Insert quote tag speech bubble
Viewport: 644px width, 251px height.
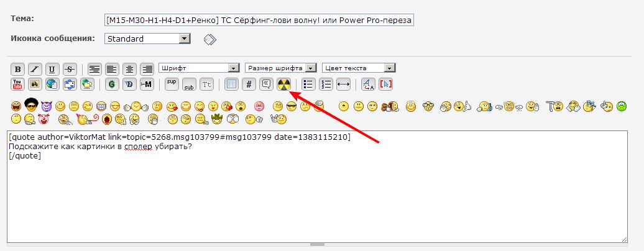267,84
